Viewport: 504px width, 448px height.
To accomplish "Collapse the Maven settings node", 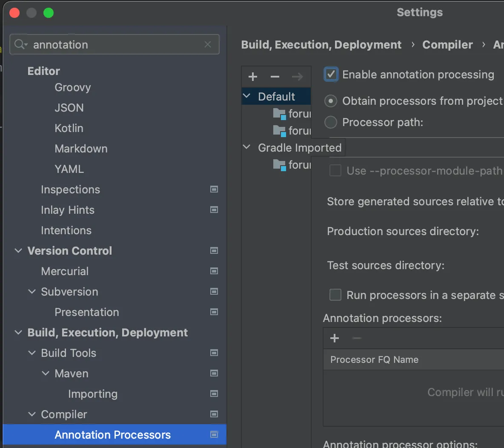I will (x=46, y=373).
